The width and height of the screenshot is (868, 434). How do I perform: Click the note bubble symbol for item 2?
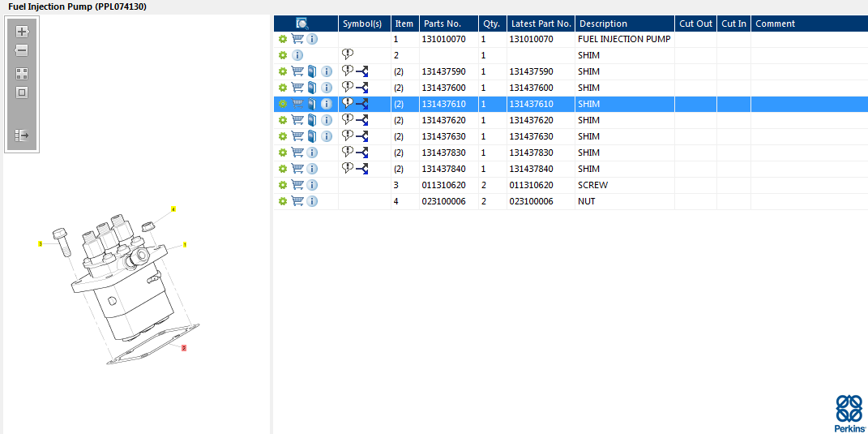348,54
